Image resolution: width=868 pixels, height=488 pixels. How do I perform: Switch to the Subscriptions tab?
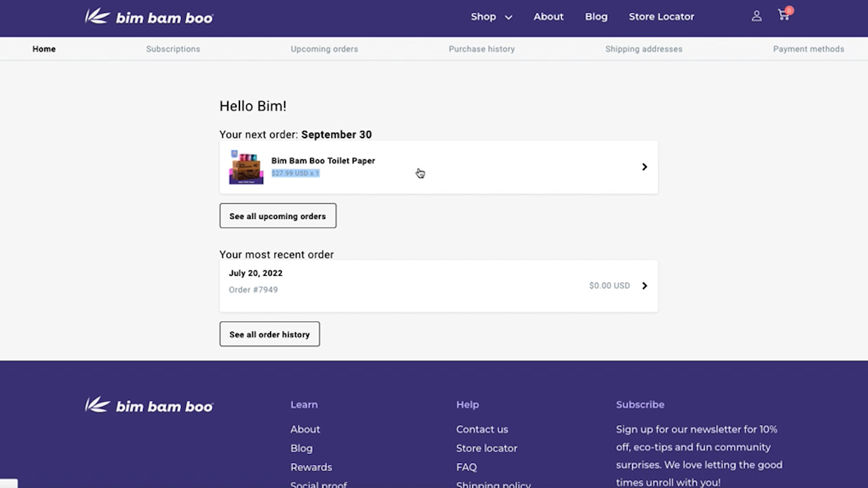173,49
